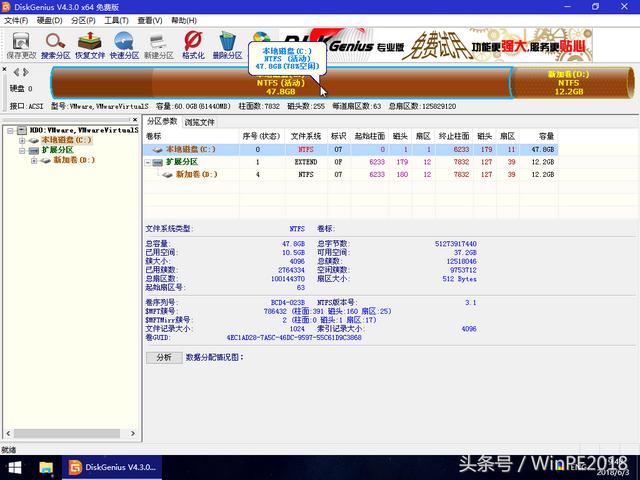The image size is (640, 480).
Task: Click the 起始柱面 column header
Action: (x=370, y=136)
